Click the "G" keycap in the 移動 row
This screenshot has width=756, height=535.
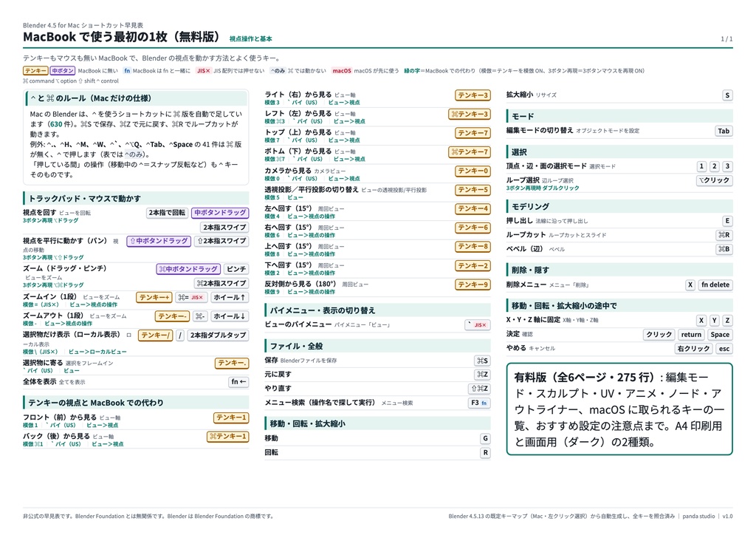485,438
